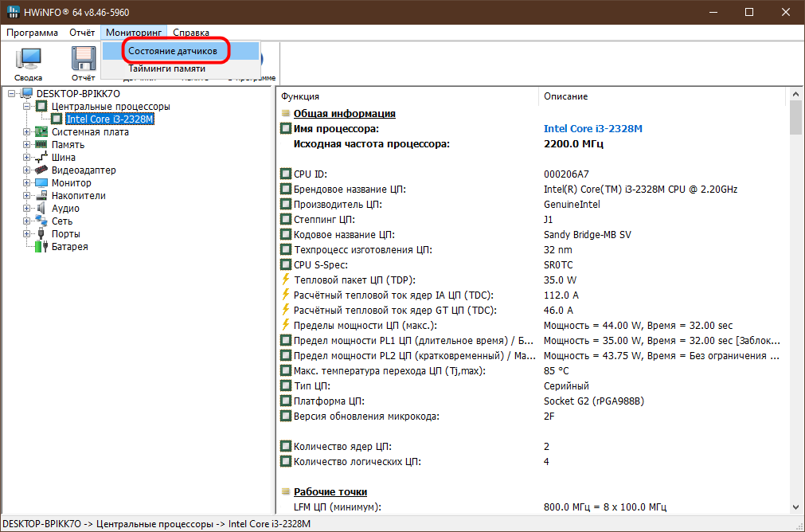Choose Состояние датчиков menu entry
The image size is (805, 532).
[x=180, y=51]
